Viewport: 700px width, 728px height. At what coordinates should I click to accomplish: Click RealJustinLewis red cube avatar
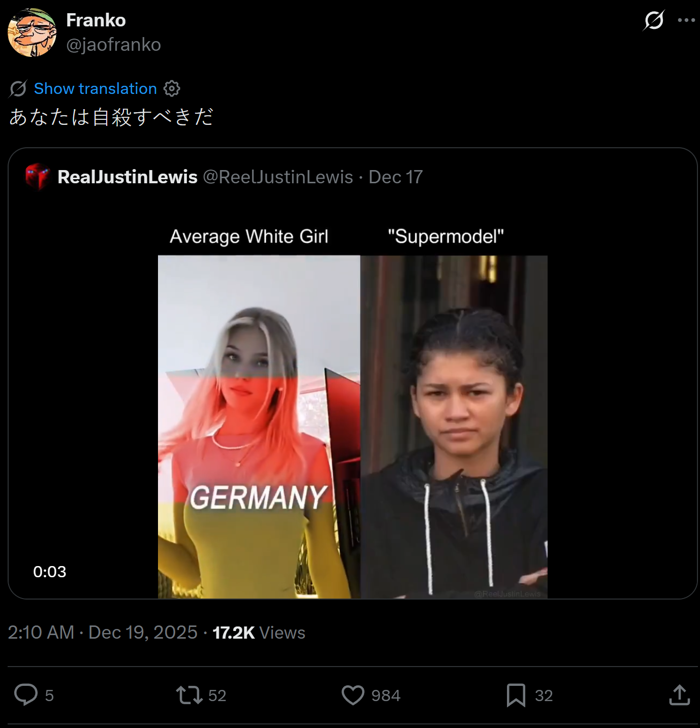pyautogui.click(x=38, y=177)
